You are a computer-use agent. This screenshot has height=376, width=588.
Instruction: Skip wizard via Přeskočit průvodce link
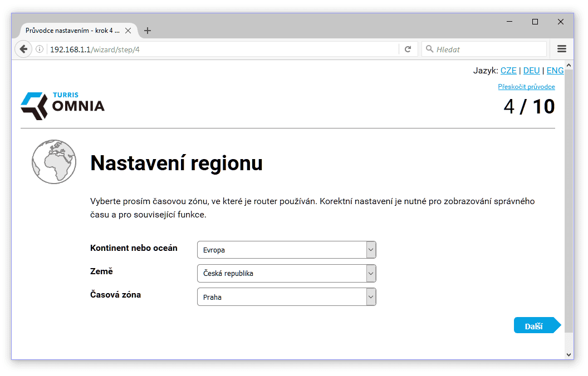pos(526,87)
